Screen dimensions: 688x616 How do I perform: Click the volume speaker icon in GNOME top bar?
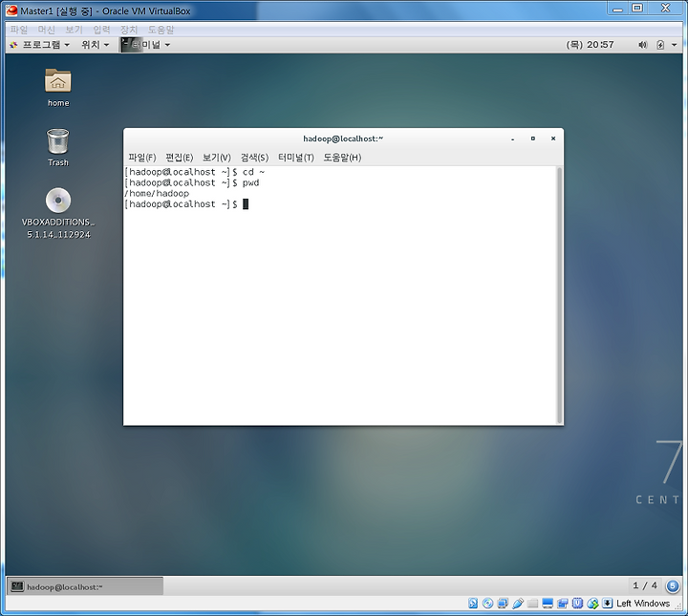click(643, 45)
